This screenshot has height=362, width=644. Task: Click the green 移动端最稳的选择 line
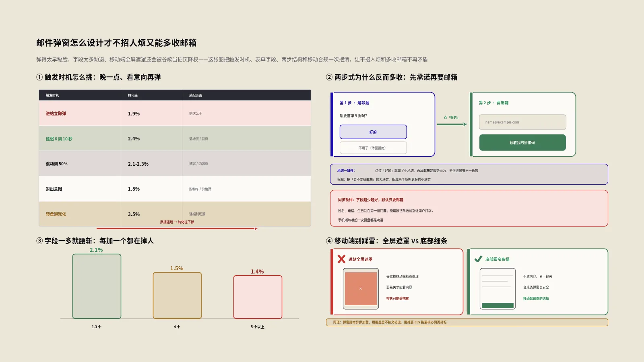pyautogui.click(x=536, y=298)
